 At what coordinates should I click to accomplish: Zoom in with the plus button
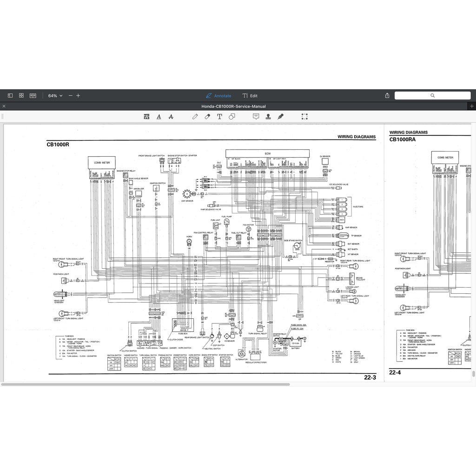coord(78,96)
